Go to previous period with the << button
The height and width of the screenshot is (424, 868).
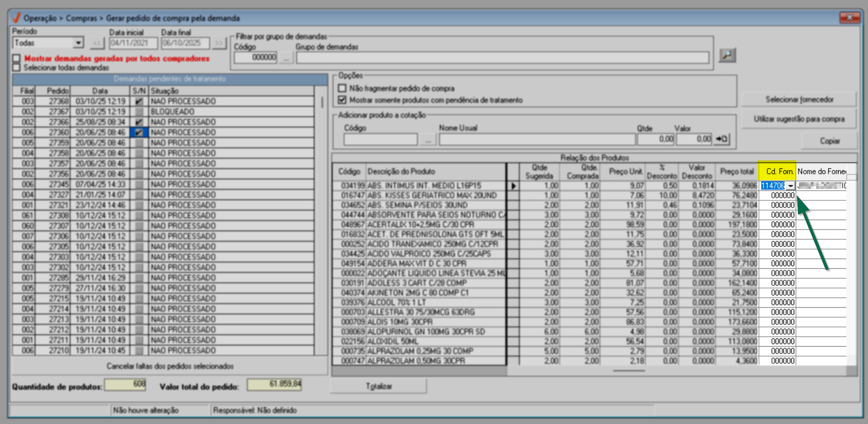(x=97, y=43)
